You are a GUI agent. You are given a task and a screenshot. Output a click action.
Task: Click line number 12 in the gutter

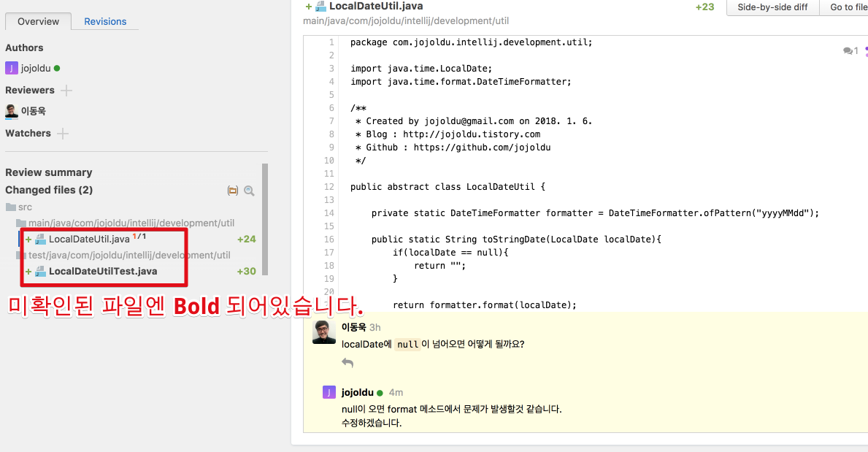[329, 187]
